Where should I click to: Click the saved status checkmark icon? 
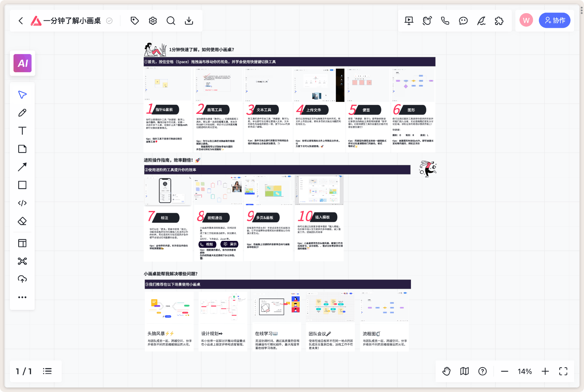coord(109,21)
